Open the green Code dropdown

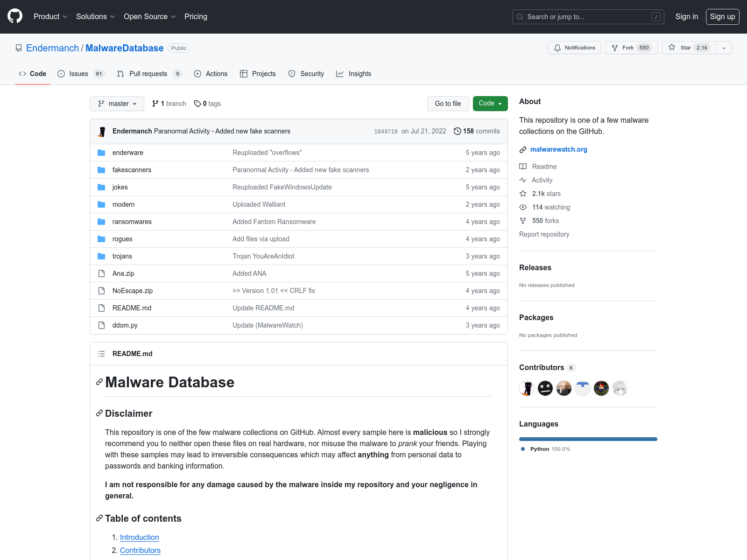[490, 104]
